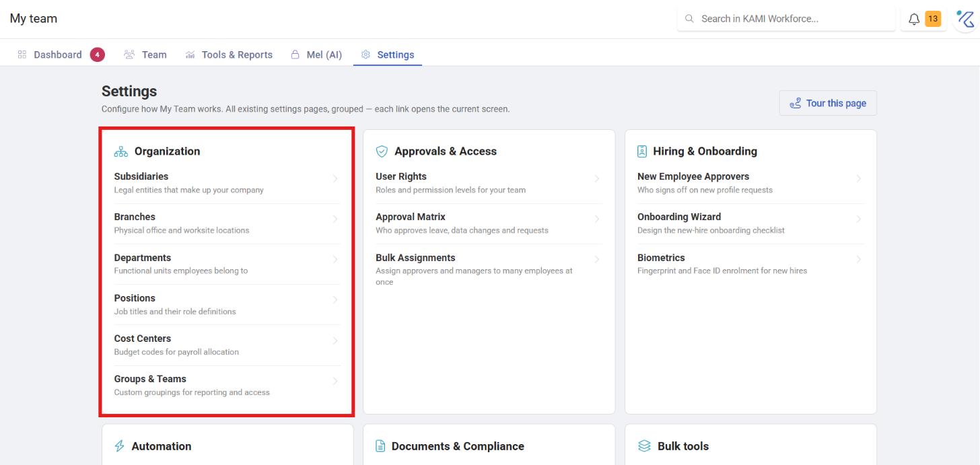
Task: Click the chevron beside Departments
Action: click(335, 260)
